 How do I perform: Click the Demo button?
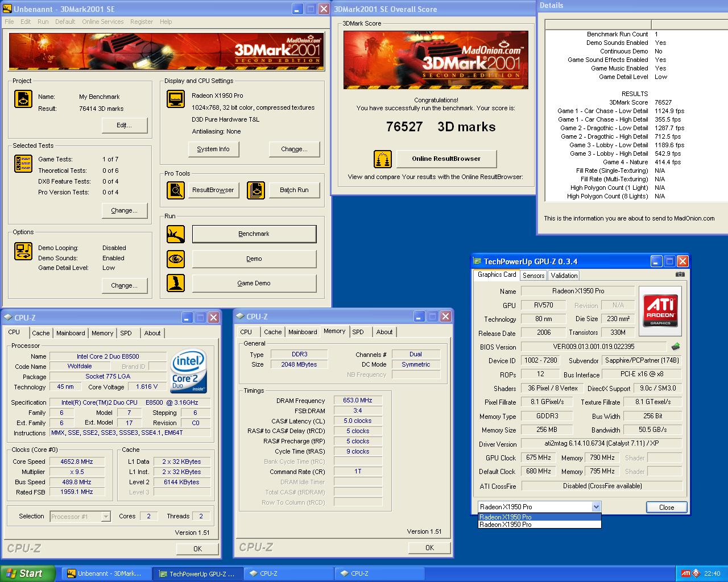[x=254, y=259]
